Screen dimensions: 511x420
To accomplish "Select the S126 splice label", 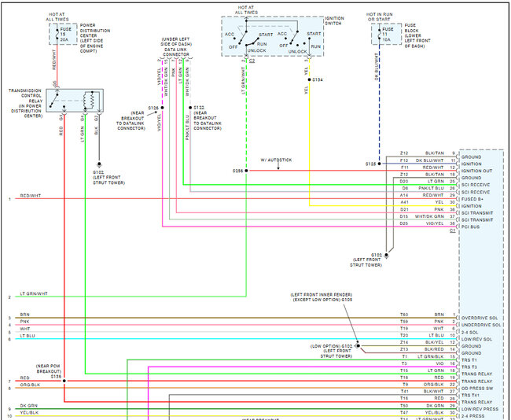I will (x=153, y=108).
